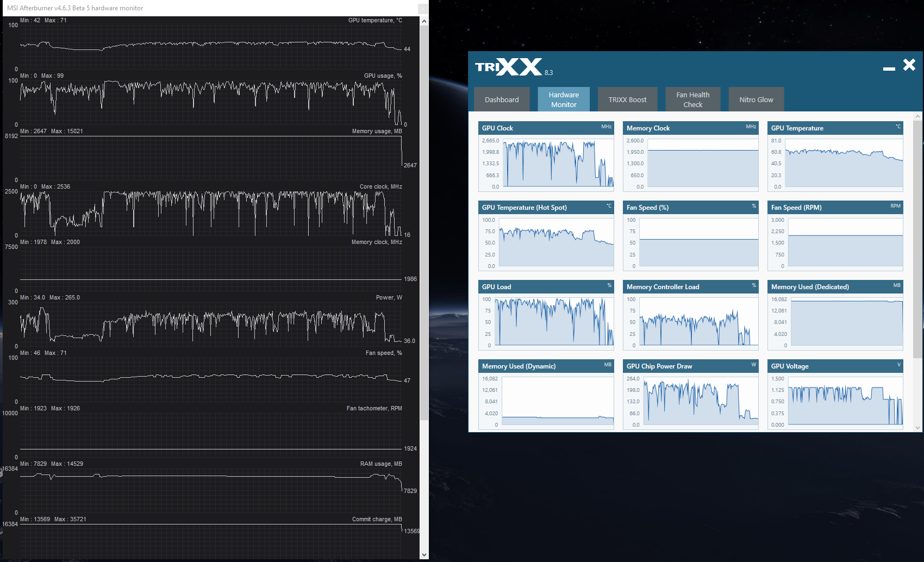The height and width of the screenshot is (562, 924).
Task: Select the GPU Temperature (Hot Spot) graph
Action: pos(546,236)
